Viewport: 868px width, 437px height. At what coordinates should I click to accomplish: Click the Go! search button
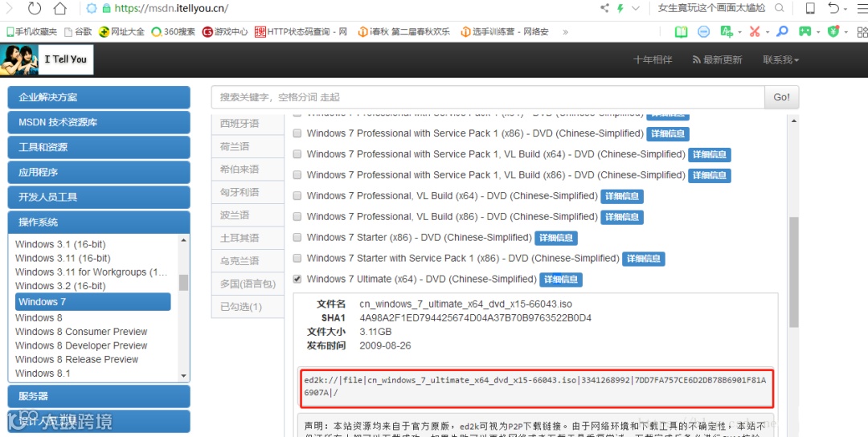[x=782, y=97]
